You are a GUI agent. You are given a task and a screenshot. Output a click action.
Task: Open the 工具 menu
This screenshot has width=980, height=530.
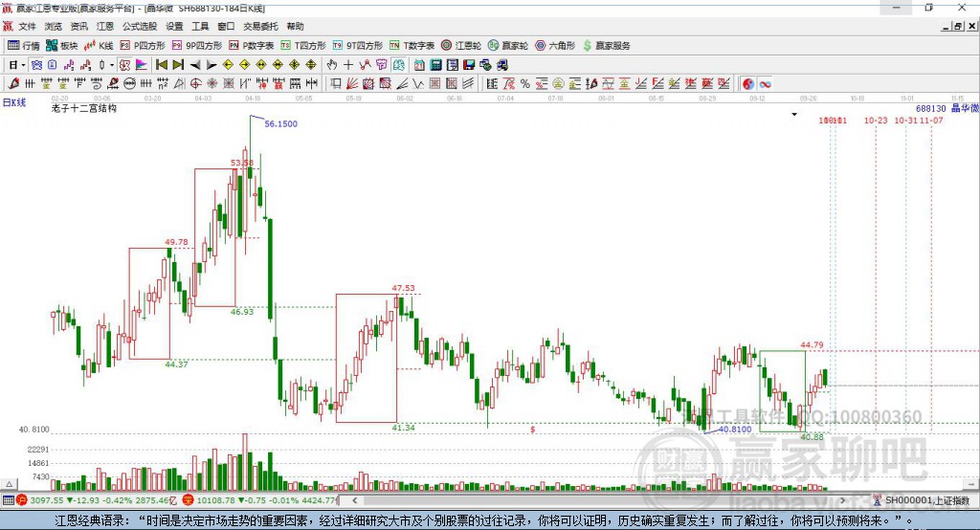[x=200, y=26]
